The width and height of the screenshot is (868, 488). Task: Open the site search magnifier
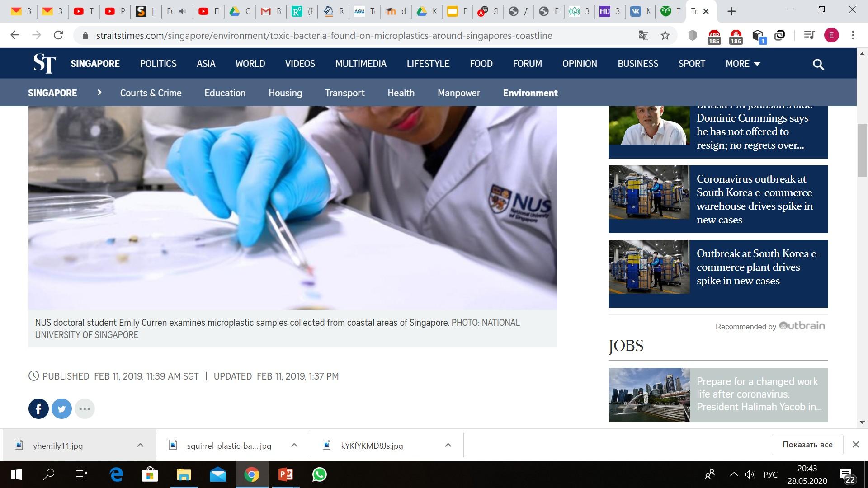point(818,64)
